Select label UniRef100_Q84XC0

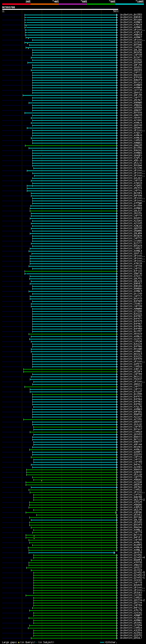pyautogui.click(x=131, y=93)
